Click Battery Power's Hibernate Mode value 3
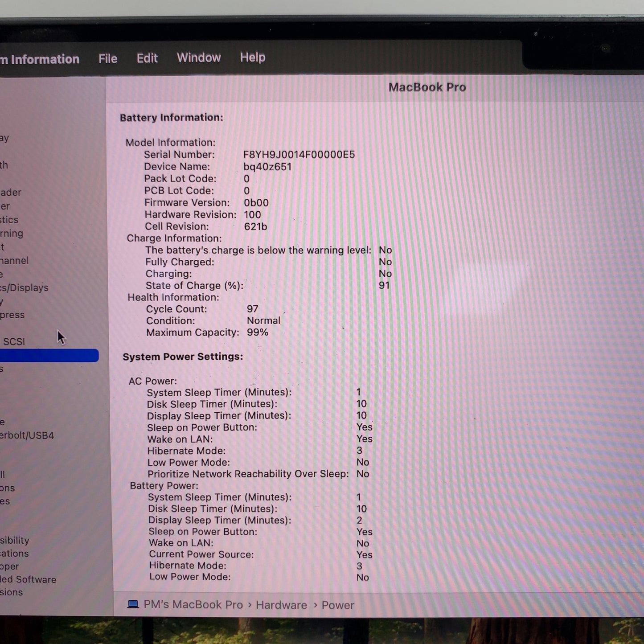This screenshot has height=644, width=644. tap(359, 566)
